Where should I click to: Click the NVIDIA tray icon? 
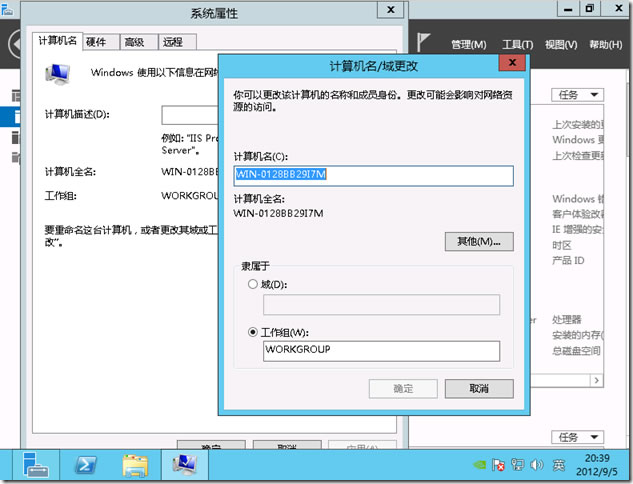point(478,465)
